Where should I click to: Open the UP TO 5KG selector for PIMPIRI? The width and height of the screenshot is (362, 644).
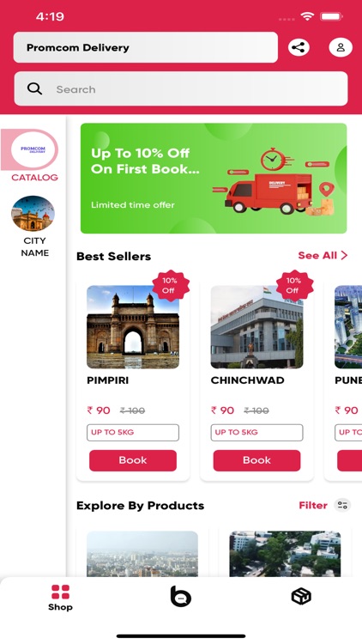tap(133, 433)
